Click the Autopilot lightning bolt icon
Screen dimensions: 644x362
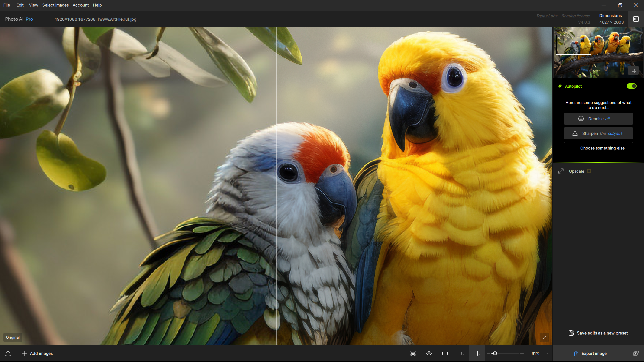[560, 86]
